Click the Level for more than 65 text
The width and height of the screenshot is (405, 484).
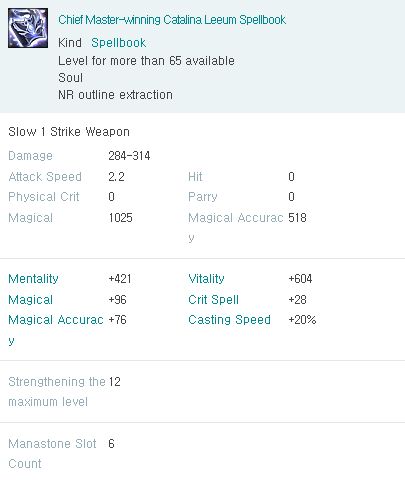tap(146, 61)
